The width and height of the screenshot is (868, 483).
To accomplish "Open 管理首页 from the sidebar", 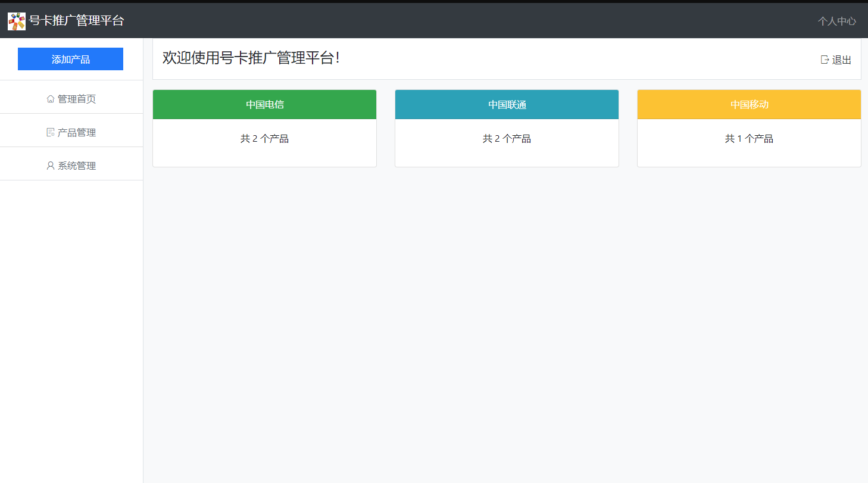I will 77,98.
